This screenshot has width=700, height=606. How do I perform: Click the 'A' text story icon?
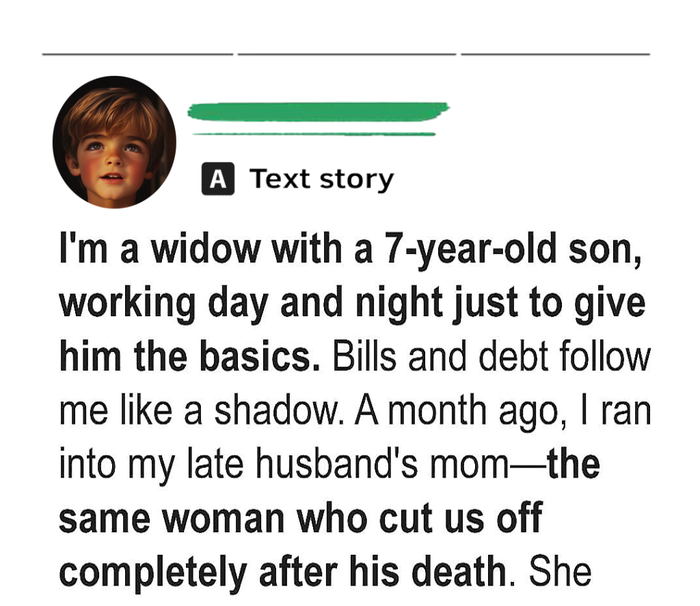point(217,180)
